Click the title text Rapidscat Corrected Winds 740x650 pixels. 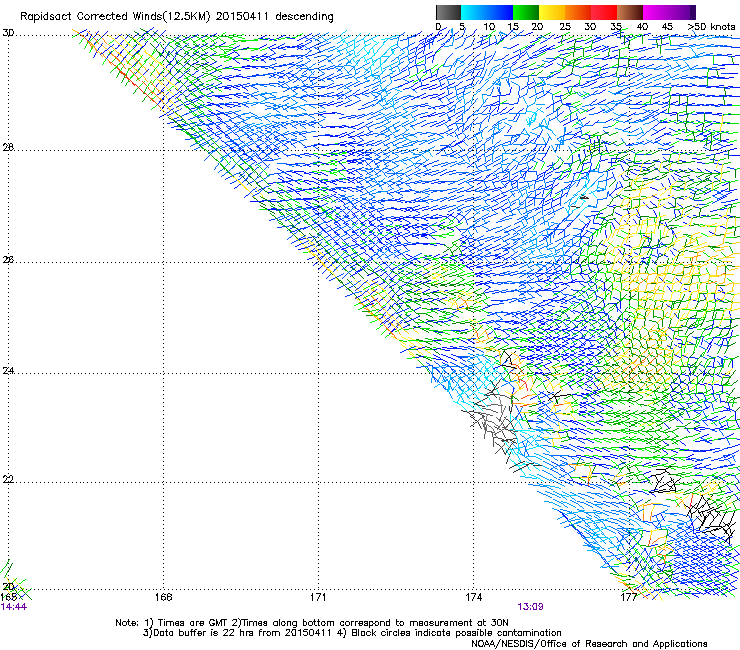(91, 17)
